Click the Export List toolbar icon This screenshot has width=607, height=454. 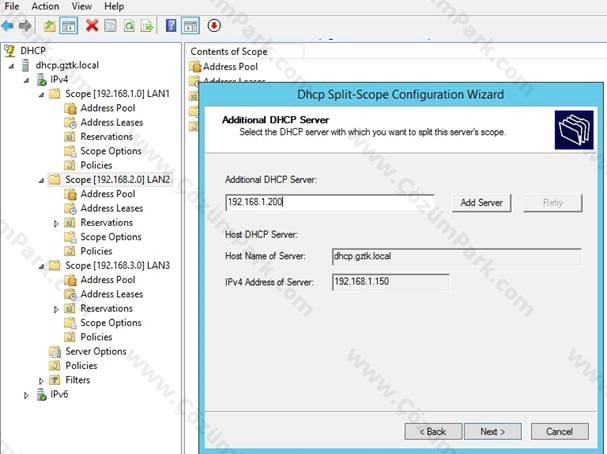(146, 25)
